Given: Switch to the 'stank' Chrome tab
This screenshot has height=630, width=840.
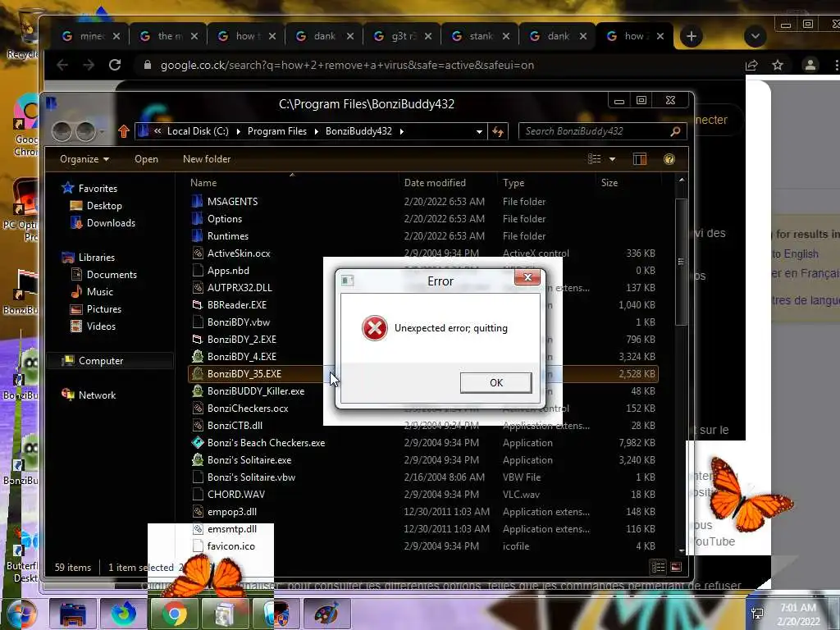Looking at the screenshot, I should click(480, 36).
